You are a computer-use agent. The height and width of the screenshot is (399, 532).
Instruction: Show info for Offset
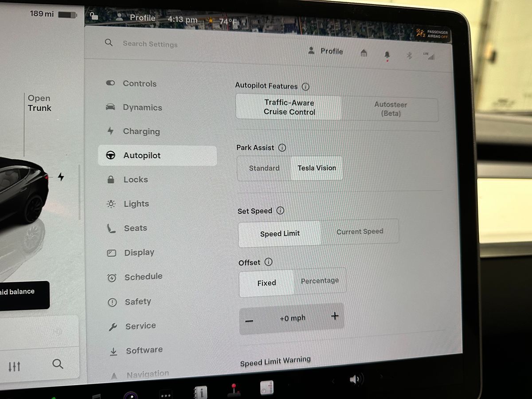[x=268, y=262]
